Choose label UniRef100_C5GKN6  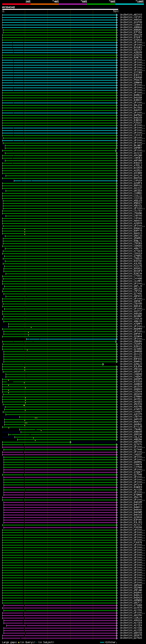click(131, 213)
